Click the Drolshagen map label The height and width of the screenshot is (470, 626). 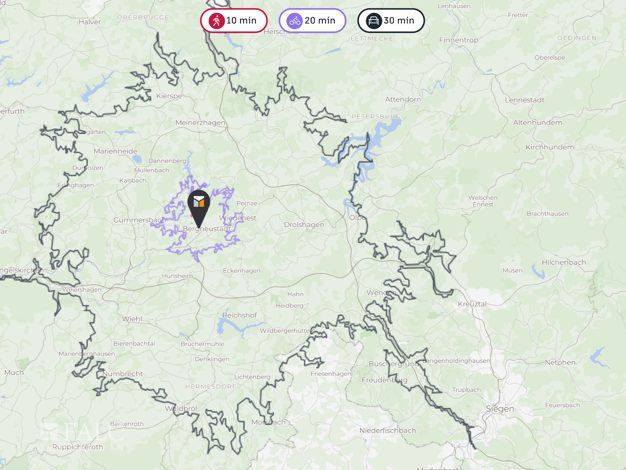click(x=304, y=225)
